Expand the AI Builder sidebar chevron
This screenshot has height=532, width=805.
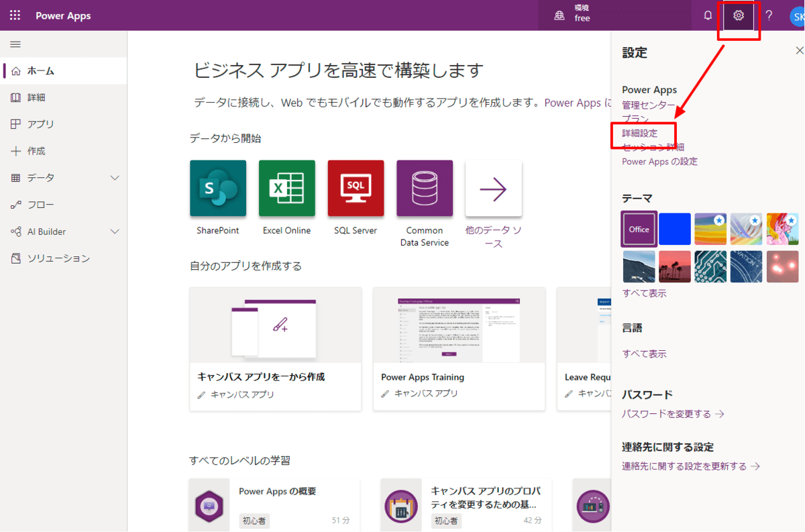115,231
